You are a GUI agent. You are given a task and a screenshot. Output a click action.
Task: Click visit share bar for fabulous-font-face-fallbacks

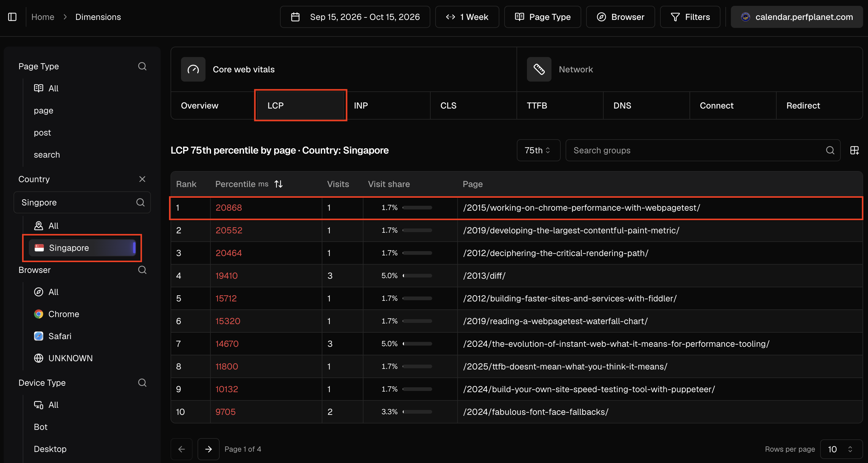point(417,411)
